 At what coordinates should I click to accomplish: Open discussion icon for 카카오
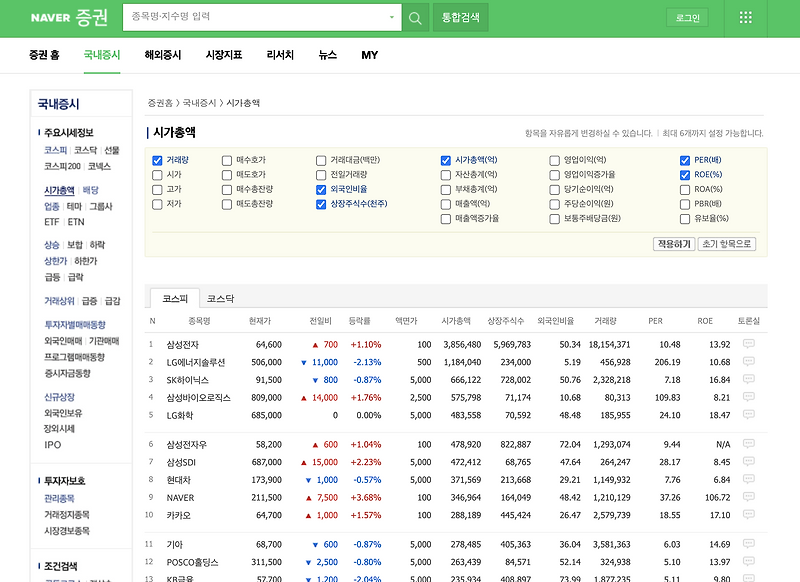(748, 514)
